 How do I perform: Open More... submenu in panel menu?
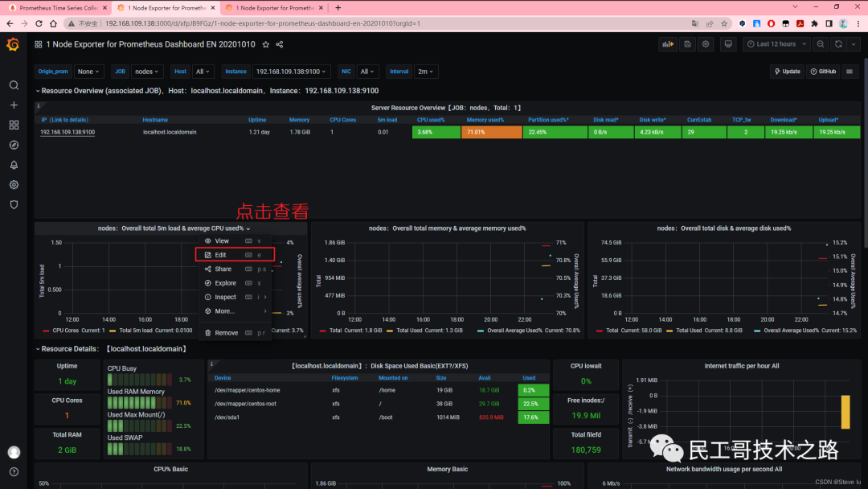coord(235,311)
